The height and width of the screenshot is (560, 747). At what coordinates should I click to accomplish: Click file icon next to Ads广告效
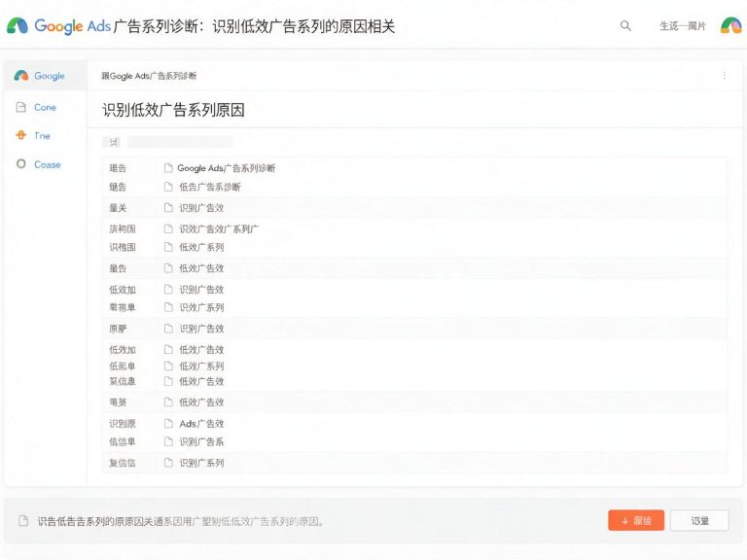click(168, 423)
